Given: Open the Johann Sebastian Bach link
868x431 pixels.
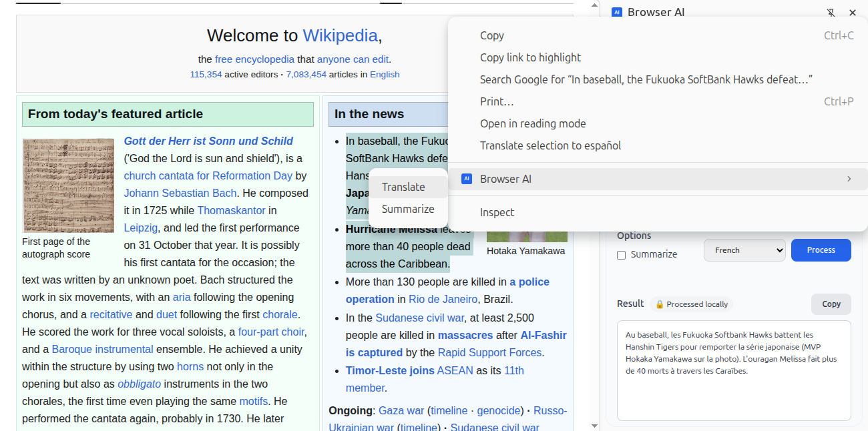Looking at the screenshot, I should pos(180,193).
